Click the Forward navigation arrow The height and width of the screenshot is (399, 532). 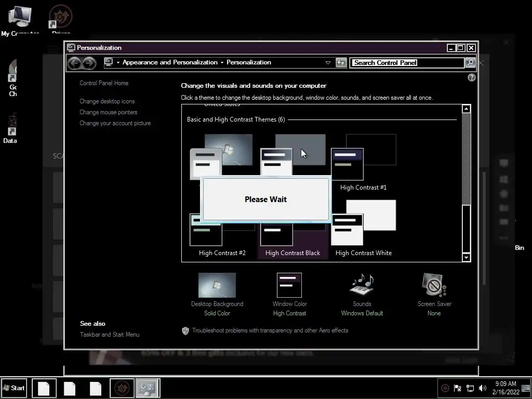[89, 63]
